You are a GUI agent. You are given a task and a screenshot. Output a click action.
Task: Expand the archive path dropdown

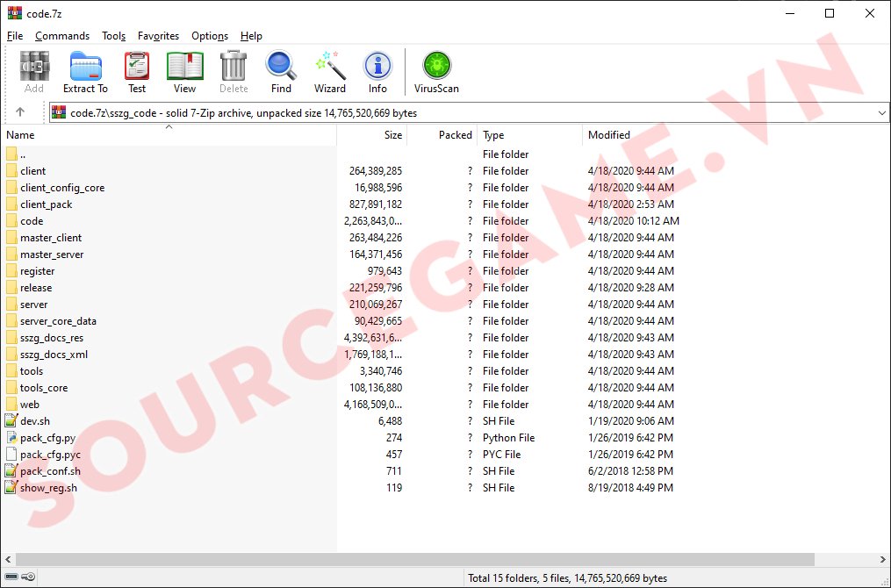pos(881,113)
